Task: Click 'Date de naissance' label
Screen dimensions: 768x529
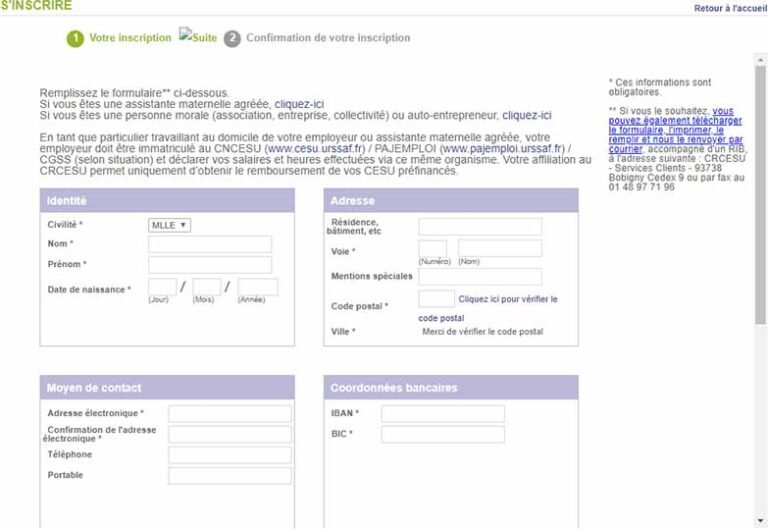Action: (89, 289)
